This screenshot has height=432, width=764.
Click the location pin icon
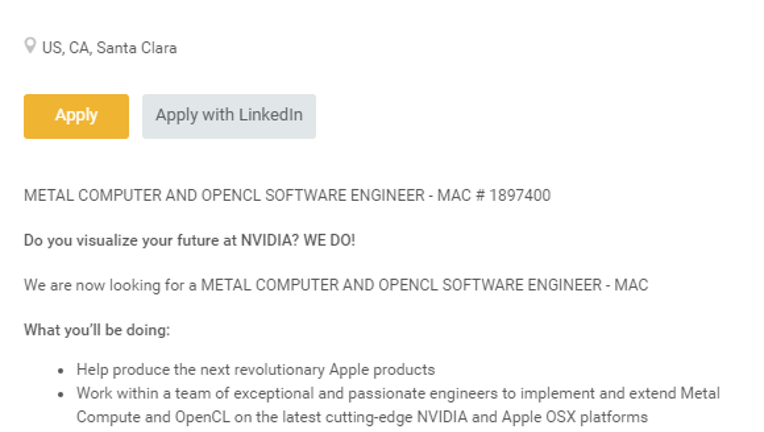pyautogui.click(x=30, y=46)
